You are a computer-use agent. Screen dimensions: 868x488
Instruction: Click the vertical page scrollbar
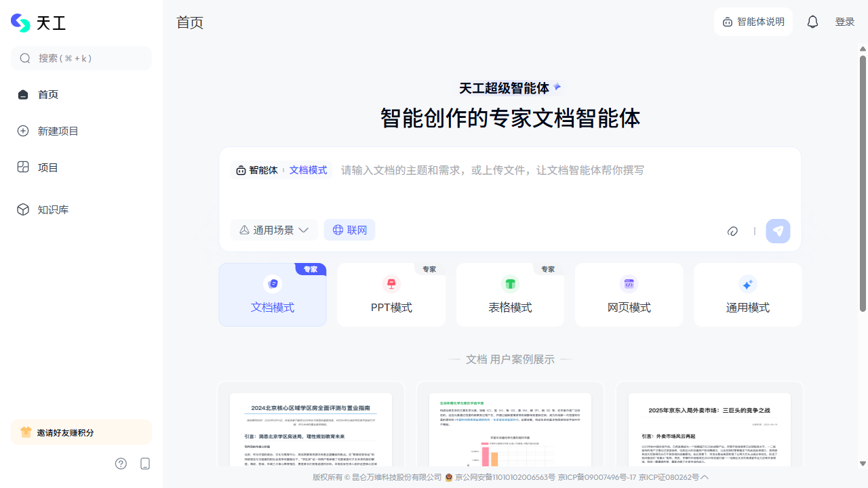pos(863,183)
